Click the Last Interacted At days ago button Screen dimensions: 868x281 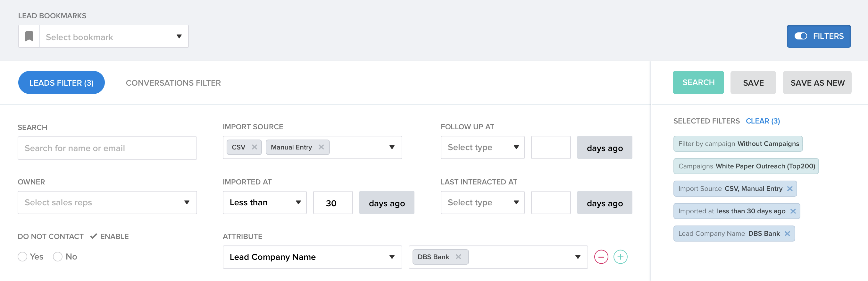(605, 202)
